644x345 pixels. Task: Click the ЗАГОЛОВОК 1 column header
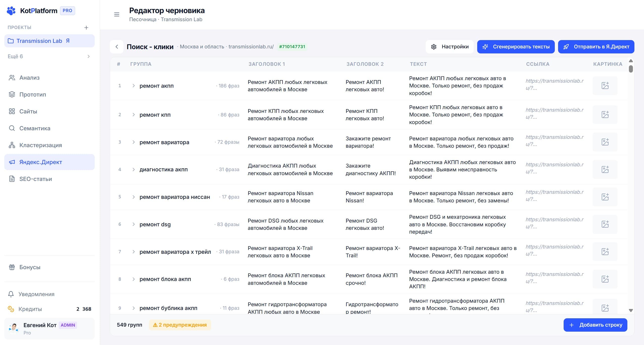click(x=267, y=64)
